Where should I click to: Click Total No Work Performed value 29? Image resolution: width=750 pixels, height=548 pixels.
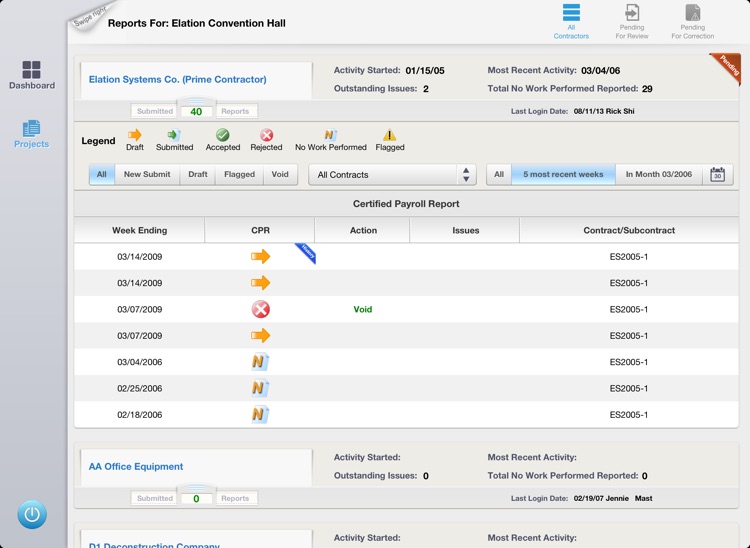[x=647, y=88]
